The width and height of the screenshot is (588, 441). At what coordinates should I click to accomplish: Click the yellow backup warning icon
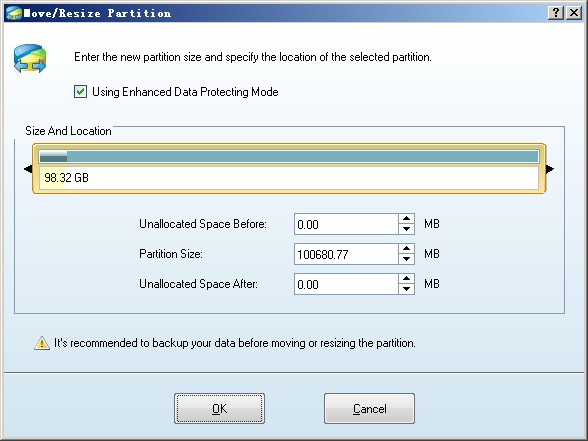click(42, 343)
